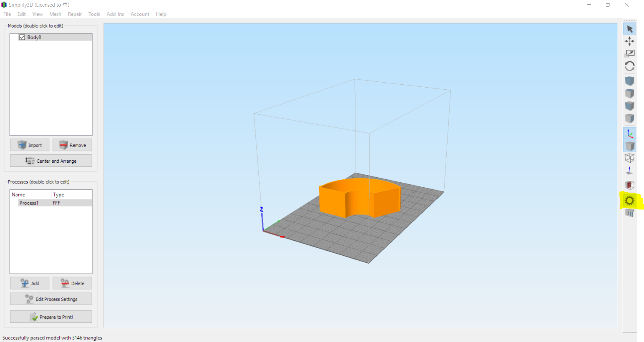Image resolution: width=644 pixels, height=342 pixels.
Task: Click Prepare to Print!
Action: [x=51, y=317]
